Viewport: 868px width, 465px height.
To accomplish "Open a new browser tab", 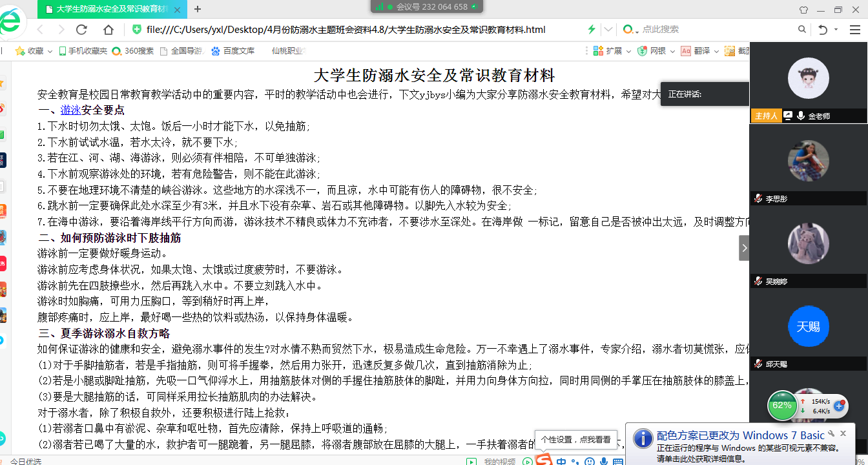I will pyautogui.click(x=198, y=9).
